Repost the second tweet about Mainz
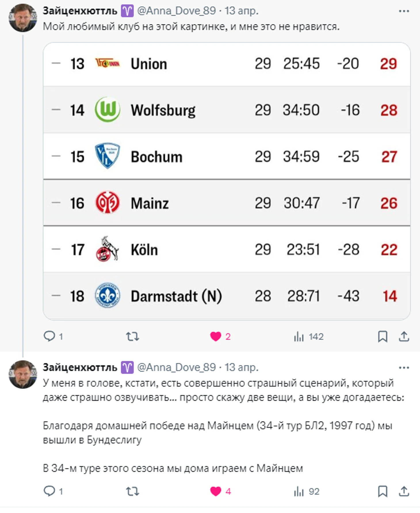 click(132, 491)
